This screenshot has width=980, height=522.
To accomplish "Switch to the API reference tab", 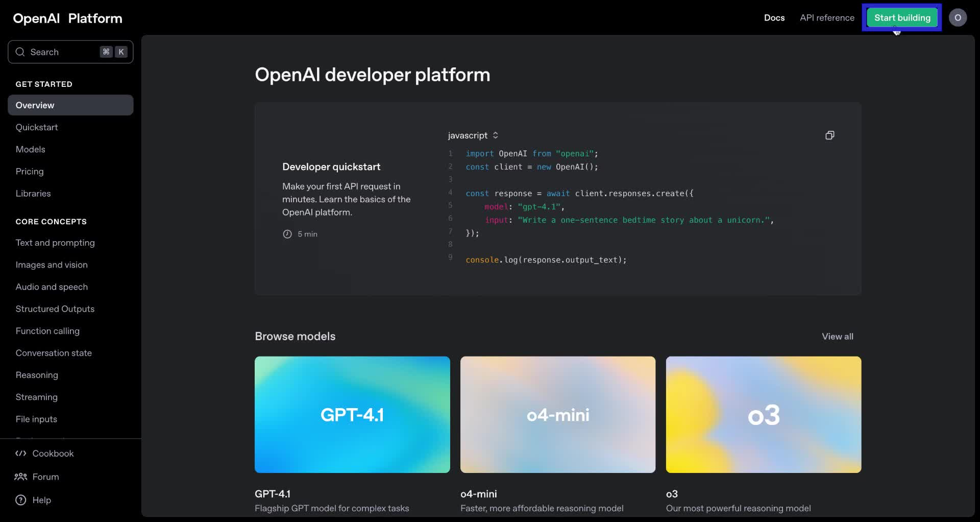I will [827, 17].
